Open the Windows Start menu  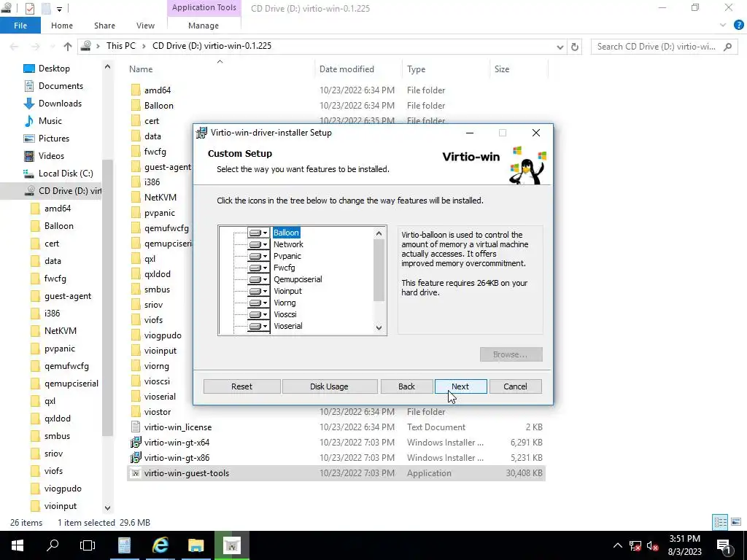point(18,545)
